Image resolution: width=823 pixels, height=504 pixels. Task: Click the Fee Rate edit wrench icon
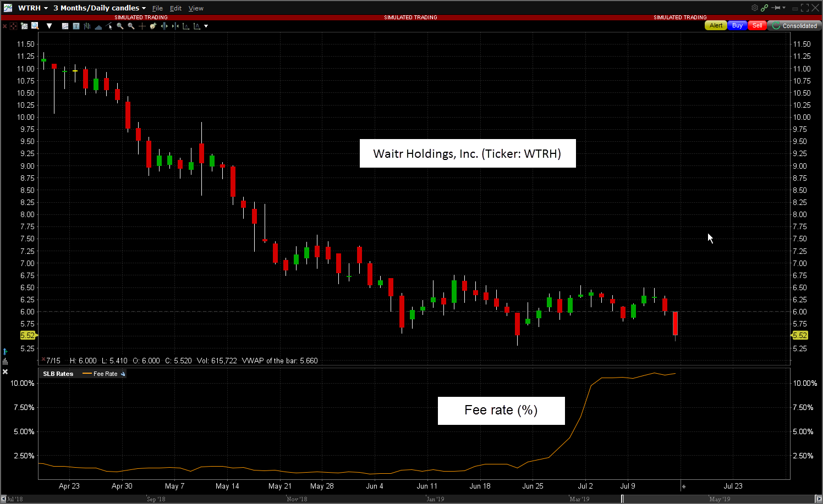point(123,374)
